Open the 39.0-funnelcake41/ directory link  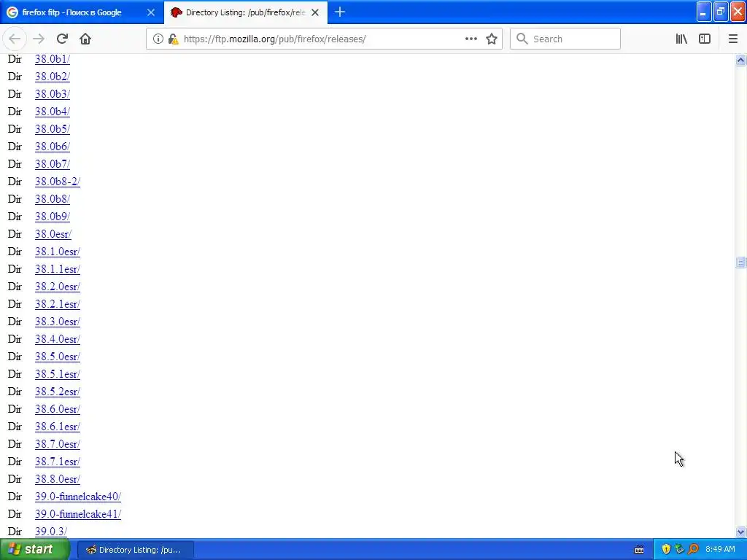click(78, 514)
